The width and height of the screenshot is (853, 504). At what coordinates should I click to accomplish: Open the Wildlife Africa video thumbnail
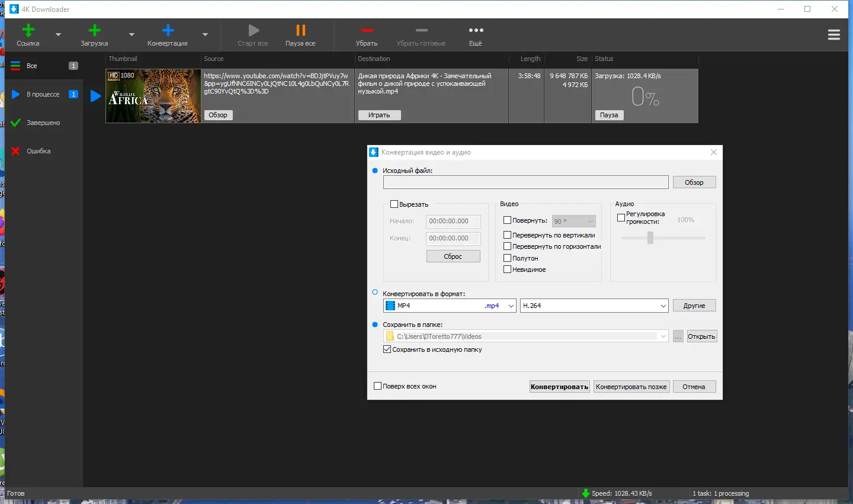[x=153, y=96]
